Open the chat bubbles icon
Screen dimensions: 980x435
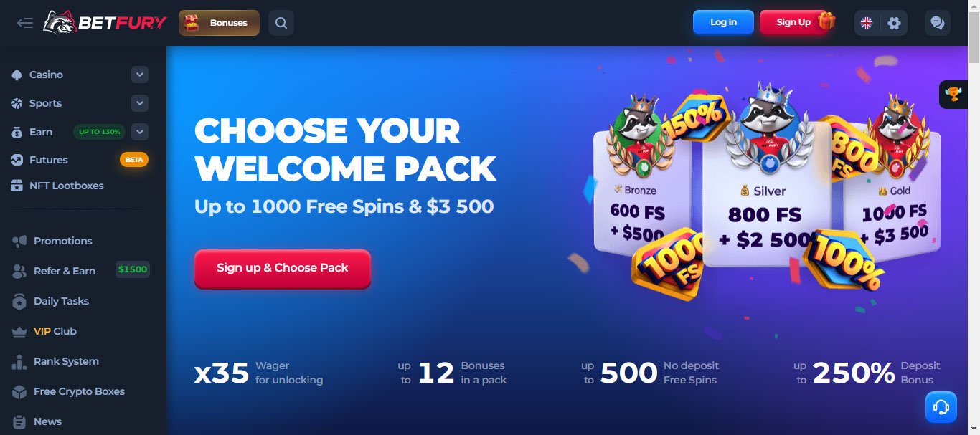click(x=937, y=23)
